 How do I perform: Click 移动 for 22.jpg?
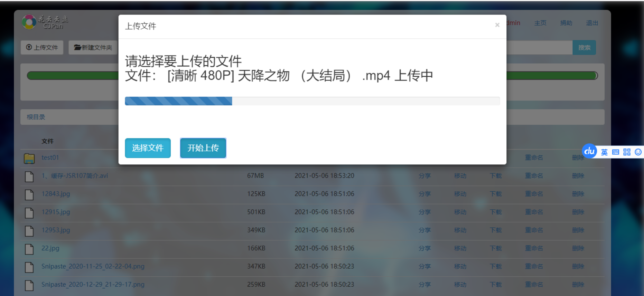(x=460, y=248)
